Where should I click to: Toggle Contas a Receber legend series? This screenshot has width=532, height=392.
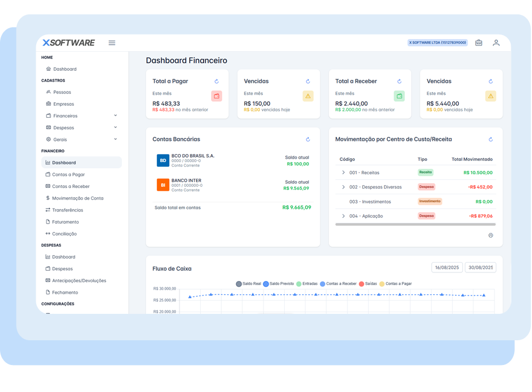click(338, 284)
